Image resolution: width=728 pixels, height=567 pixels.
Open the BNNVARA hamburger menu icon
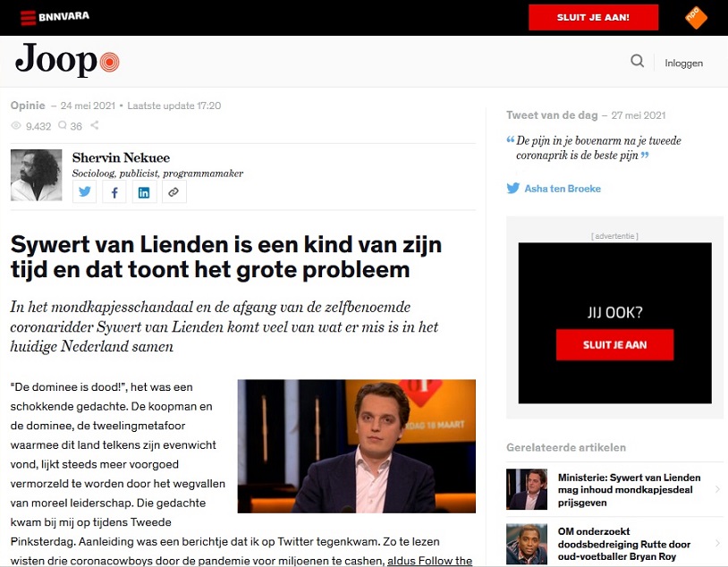pyautogui.click(x=28, y=18)
